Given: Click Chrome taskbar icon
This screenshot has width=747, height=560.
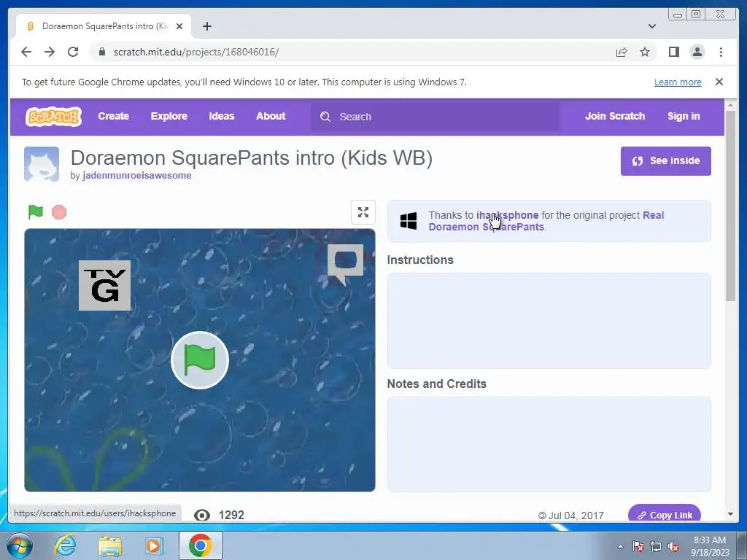Looking at the screenshot, I should click(200, 545).
